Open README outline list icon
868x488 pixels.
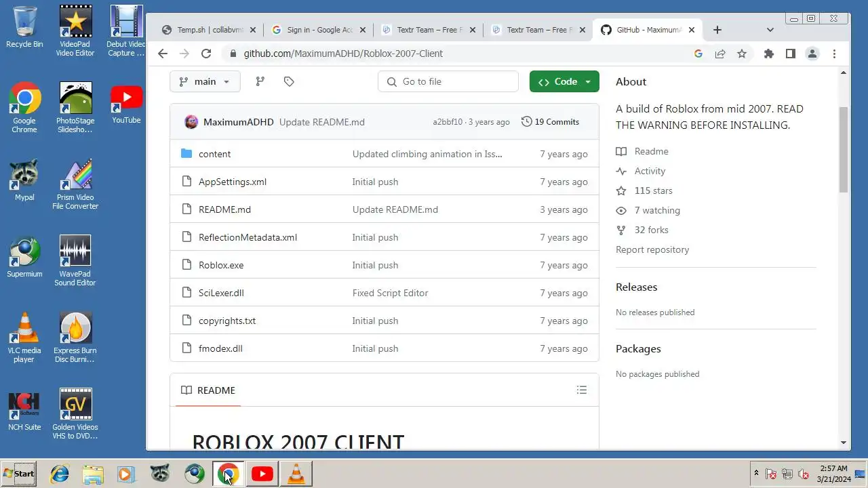click(x=581, y=390)
